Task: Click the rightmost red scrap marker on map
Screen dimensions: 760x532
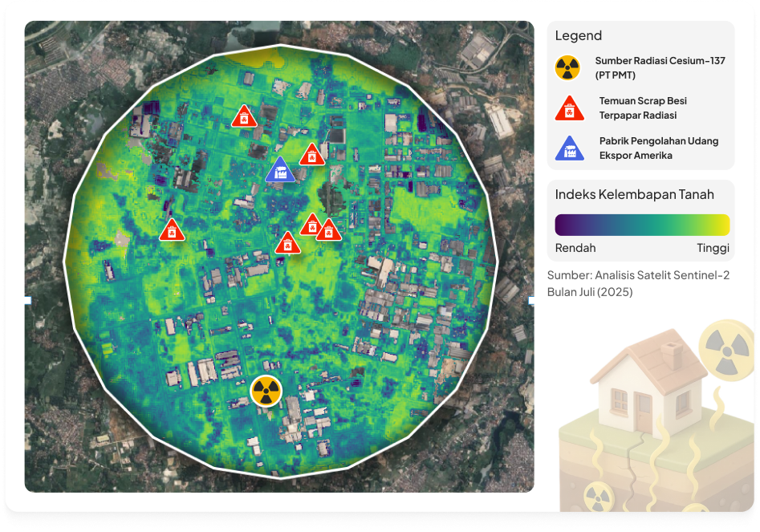Action: (x=327, y=231)
